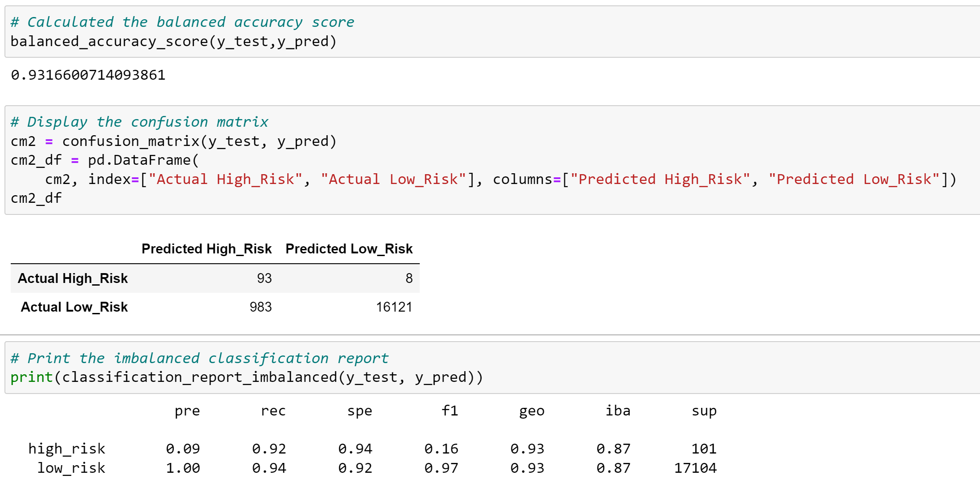Click the 'Predicted High_Risk' column header

tap(207, 249)
